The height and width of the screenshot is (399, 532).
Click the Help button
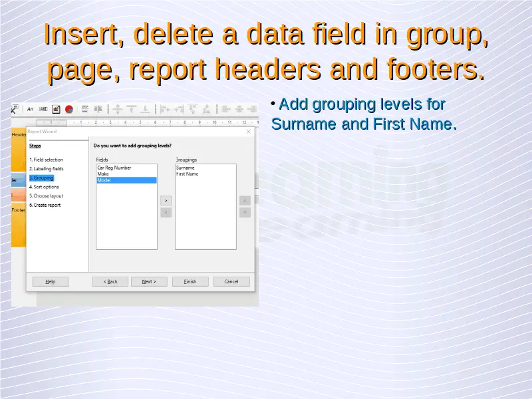click(x=51, y=281)
